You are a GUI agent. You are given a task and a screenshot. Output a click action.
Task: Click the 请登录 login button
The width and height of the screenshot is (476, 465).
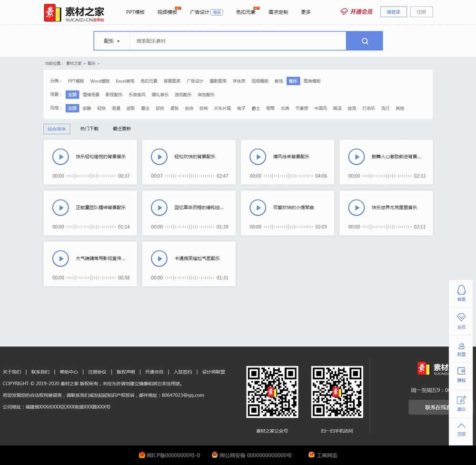tap(394, 12)
